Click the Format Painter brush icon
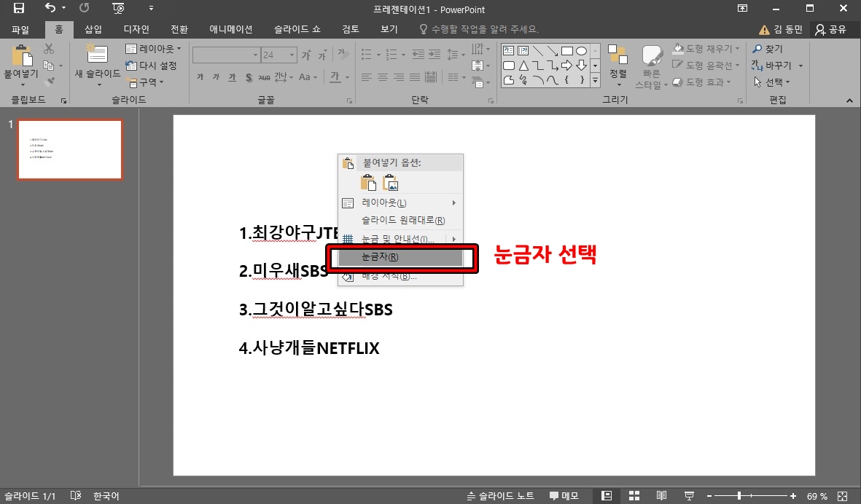This screenshot has height=504, width=861. pyautogui.click(x=49, y=82)
